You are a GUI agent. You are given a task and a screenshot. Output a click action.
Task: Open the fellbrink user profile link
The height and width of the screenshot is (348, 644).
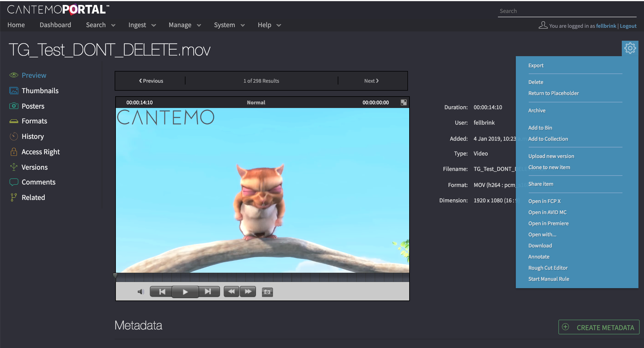[x=606, y=26]
